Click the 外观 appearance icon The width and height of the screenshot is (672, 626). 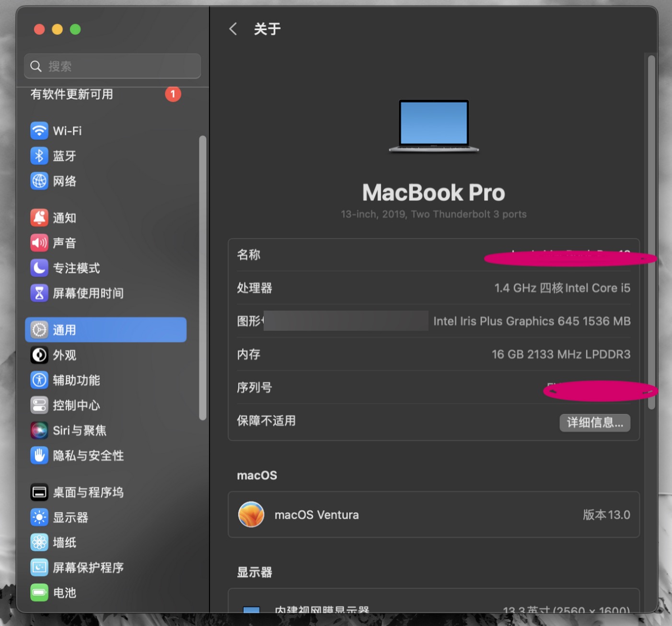pyautogui.click(x=39, y=355)
